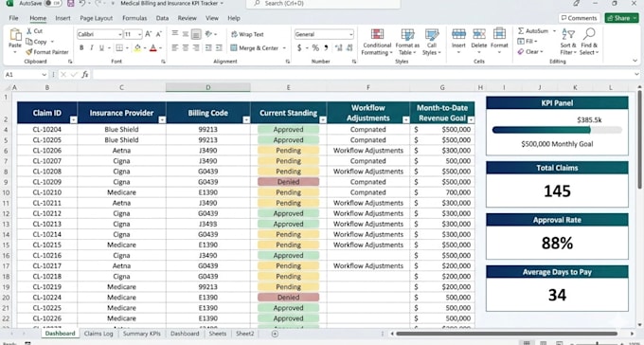The width and height of the screenshot is (644, 345).
Task: Click the Borders icon
Action: coord(119,47)
